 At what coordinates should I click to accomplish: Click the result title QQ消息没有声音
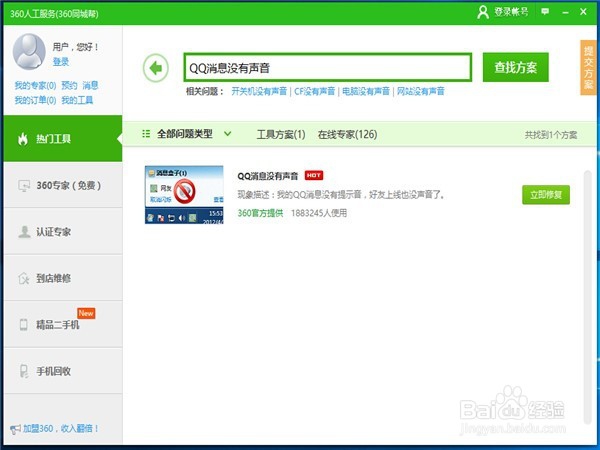(268, 176)
